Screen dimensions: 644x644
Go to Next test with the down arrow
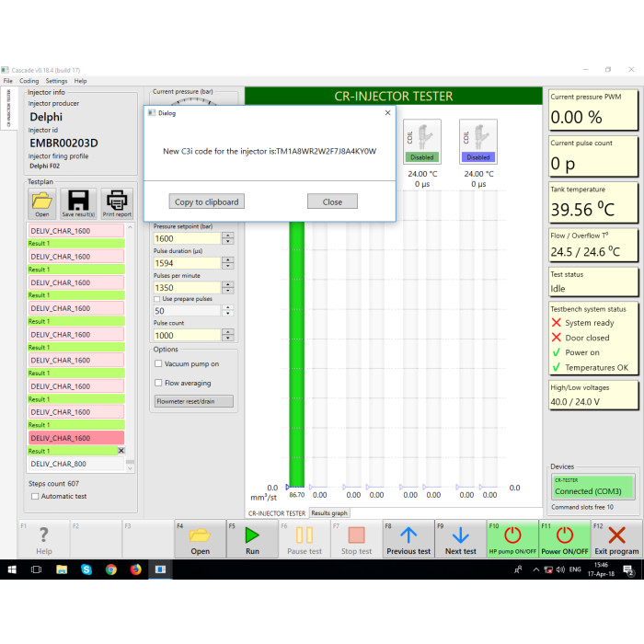pos(460,539)
